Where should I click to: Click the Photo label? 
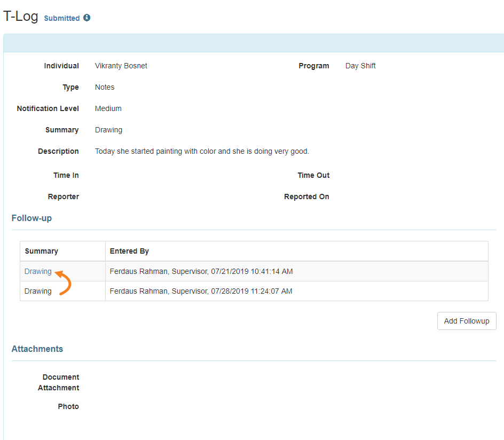pos(68,406)
